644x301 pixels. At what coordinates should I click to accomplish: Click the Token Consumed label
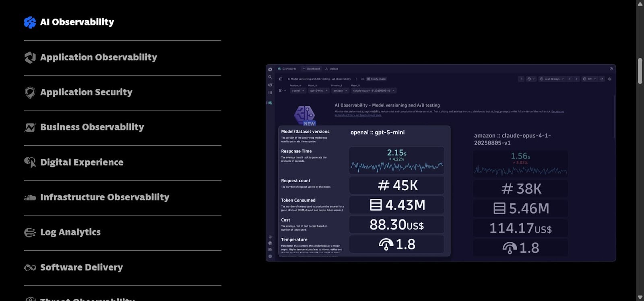tap(298, 200)
